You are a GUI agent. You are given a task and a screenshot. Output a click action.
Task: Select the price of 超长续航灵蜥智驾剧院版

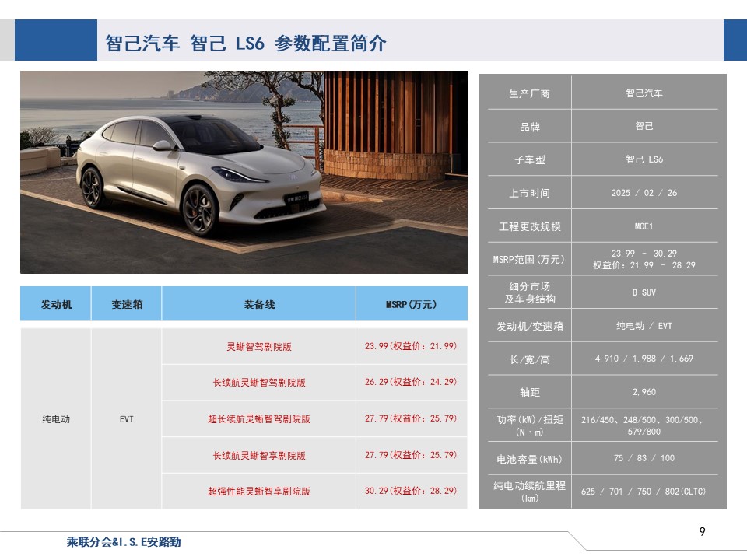pos(411,418)
